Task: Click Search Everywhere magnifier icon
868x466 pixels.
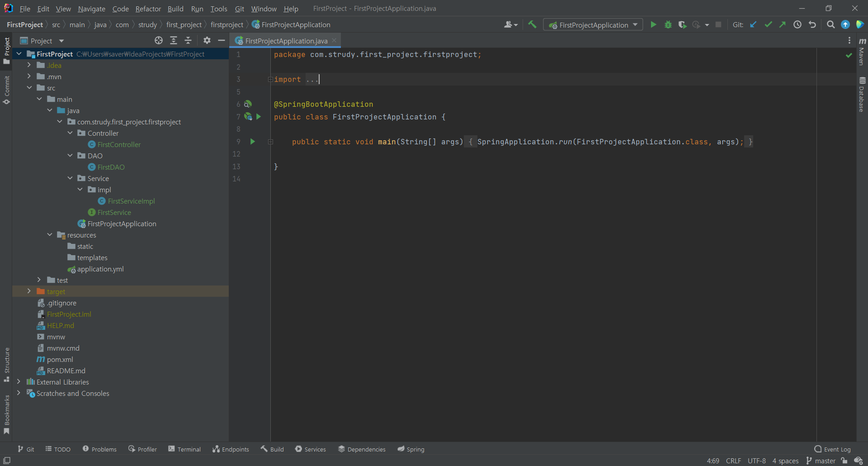Action: tap(830, 25)
